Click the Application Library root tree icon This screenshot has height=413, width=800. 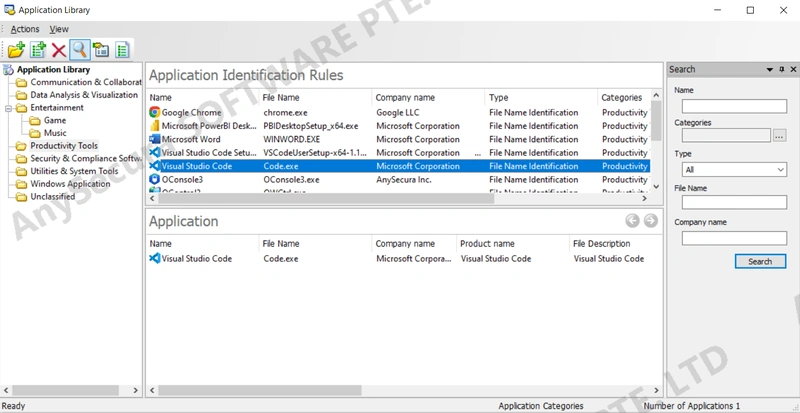[x=8, y=69]
